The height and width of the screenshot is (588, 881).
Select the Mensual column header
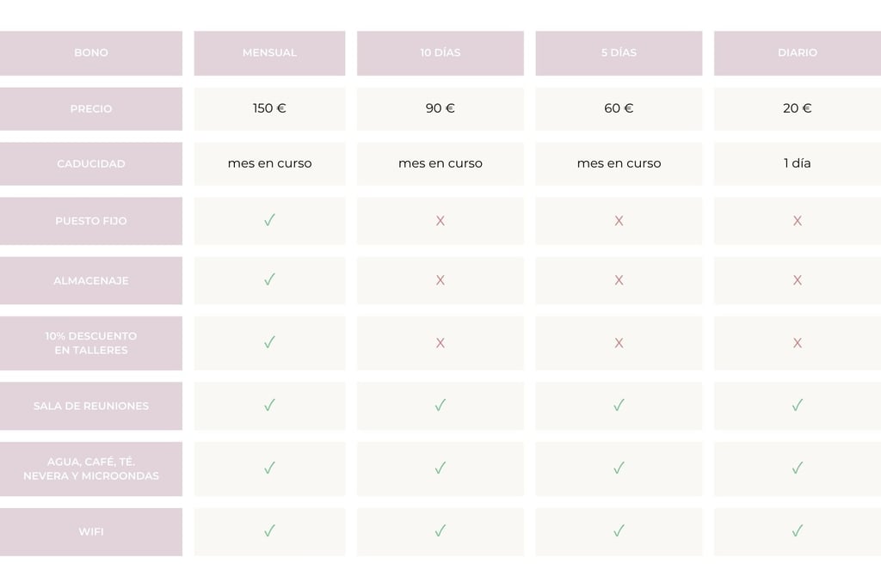[269, 53]
